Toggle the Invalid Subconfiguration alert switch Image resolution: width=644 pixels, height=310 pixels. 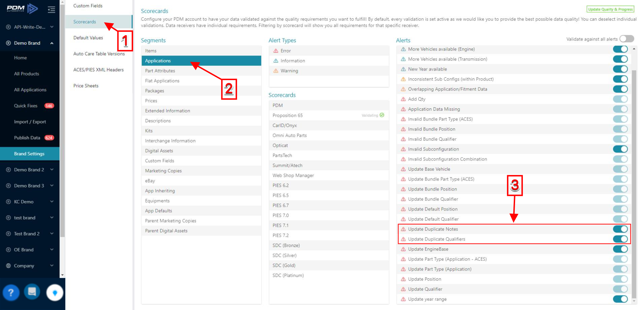(620, 149)
